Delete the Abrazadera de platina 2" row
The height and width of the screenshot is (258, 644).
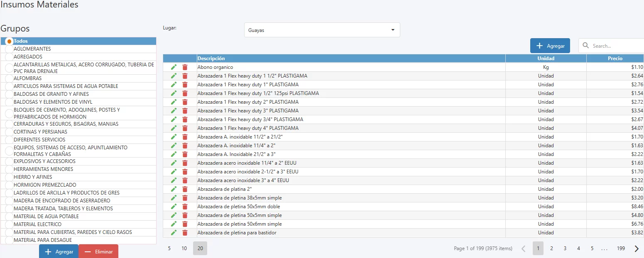(185, 189)
